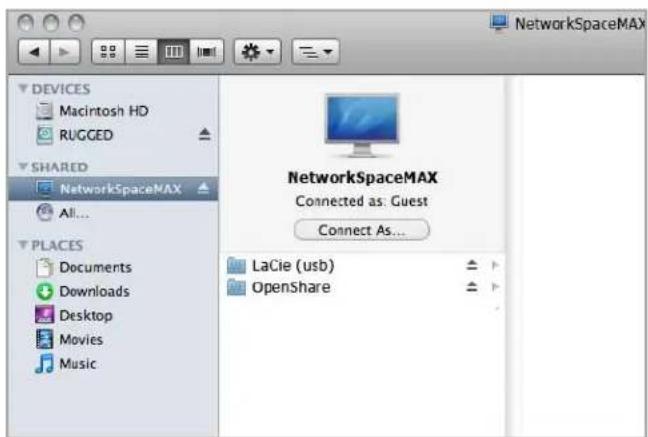This screenshot has height=437, width=648.
Task: Click the "Downloads" label
Action: (95, 291)
